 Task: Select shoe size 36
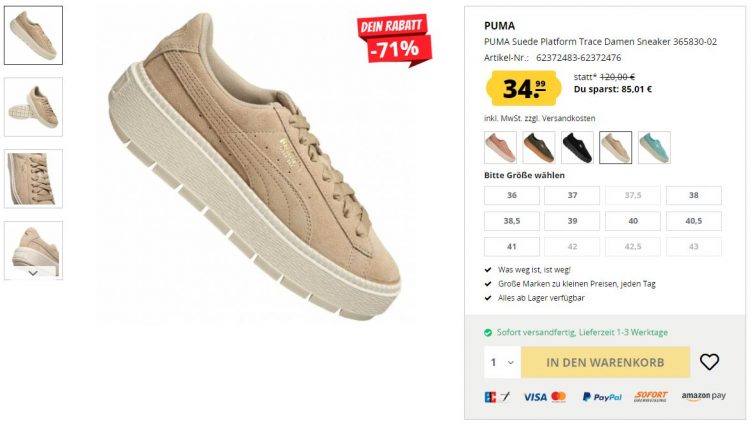pos(512,196)
